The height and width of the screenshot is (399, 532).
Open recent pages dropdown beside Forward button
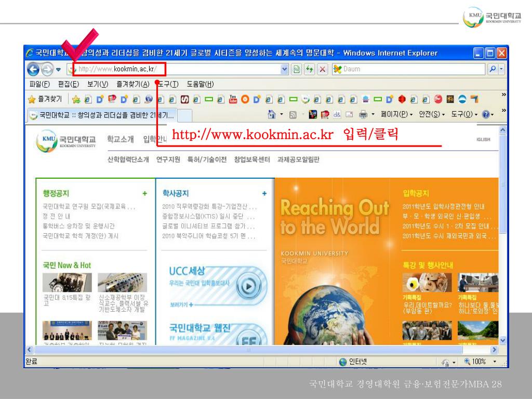[58, 70]
